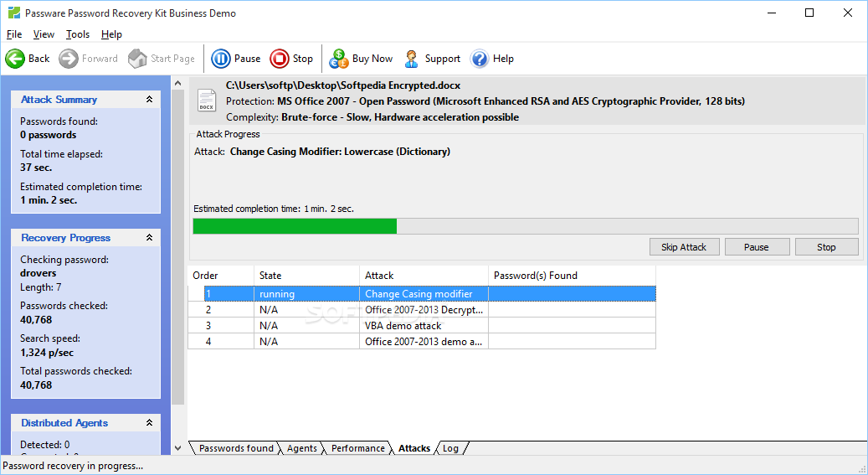The image size is (868, 475).
Task: Sort by the State column header
Action: (x=306, y=276)
